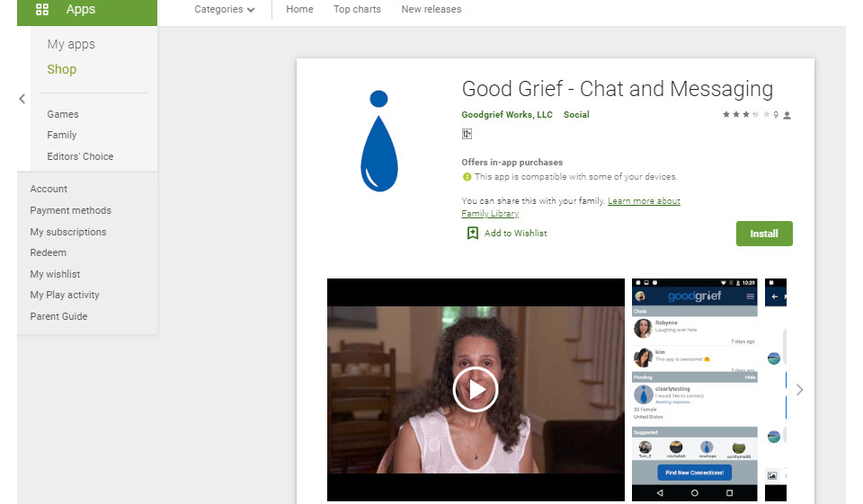This screenshot has width=863, height=504.
Task: Play the app preview video
Action: click(476, 389)
